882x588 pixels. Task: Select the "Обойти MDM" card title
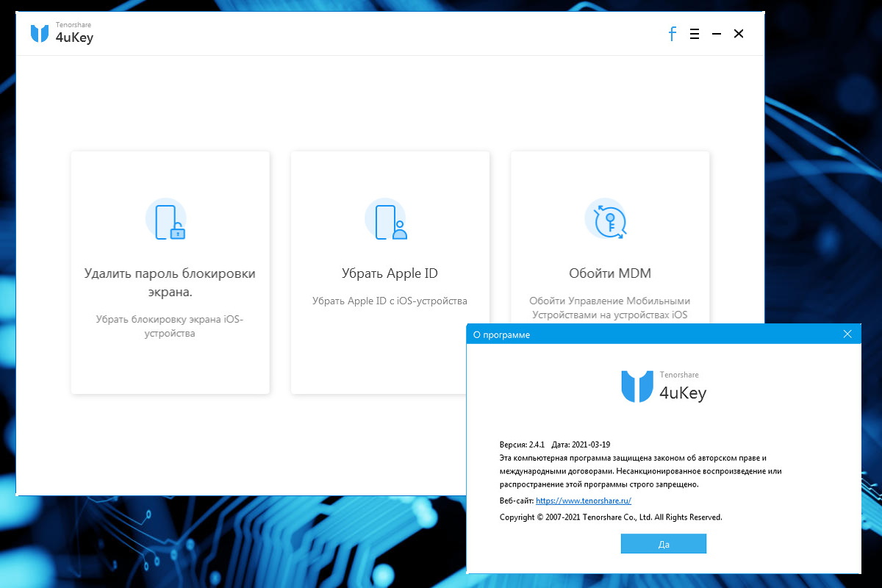point(610,273)
